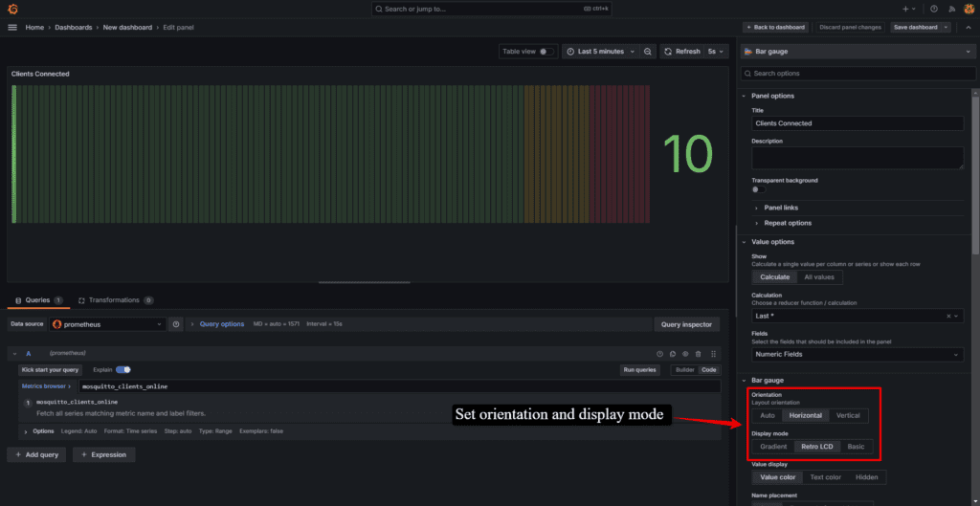Select Hidden for value display
Viewport: 980px width, 506px height.
pyautogui.click(x=867, y=477)
